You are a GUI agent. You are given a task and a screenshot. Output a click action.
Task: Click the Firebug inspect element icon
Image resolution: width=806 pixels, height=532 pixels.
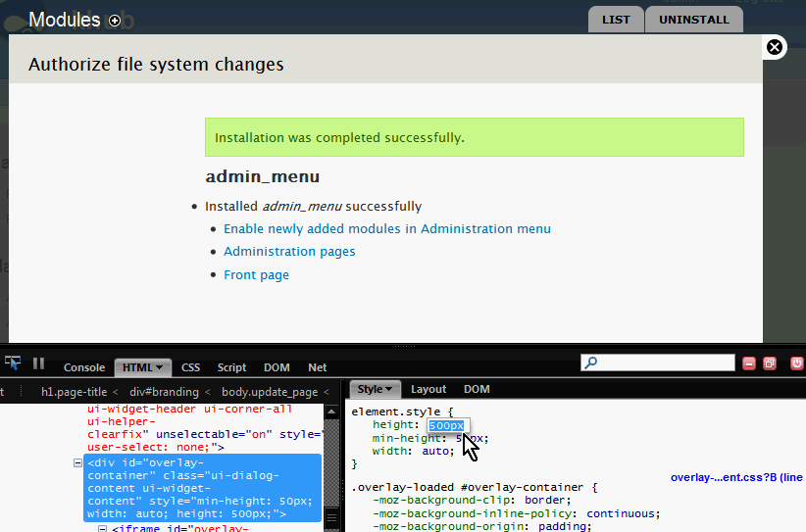click(13, 363)
